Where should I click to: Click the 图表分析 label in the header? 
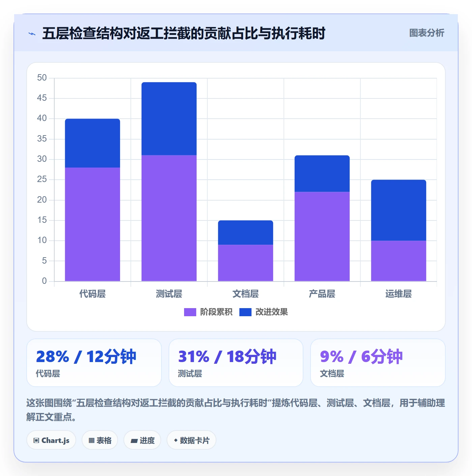click(x=426, y=33)
